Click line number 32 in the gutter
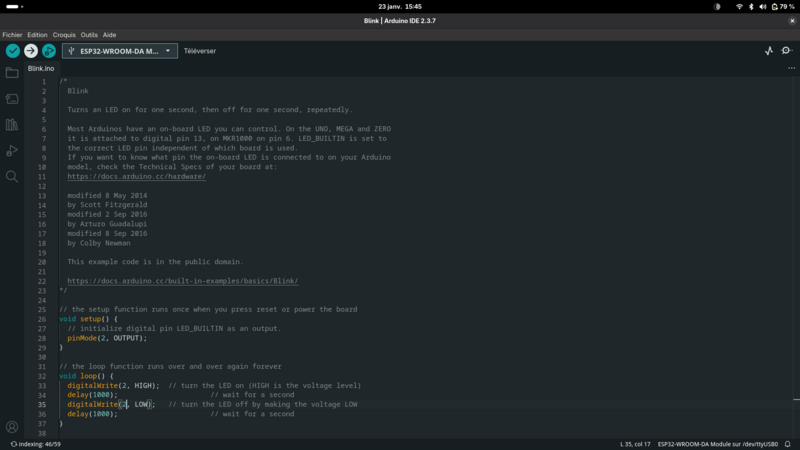 coord(42,377)
